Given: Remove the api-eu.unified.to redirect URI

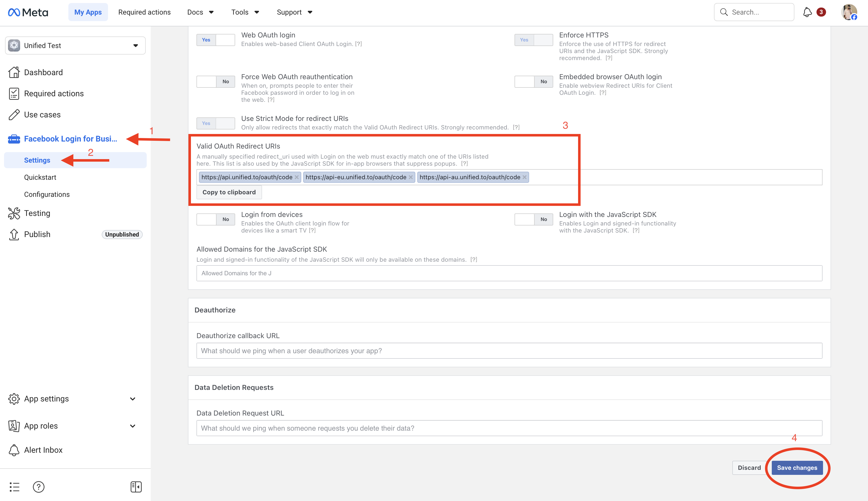Looking at the screenshot, I should coord(411,177).
